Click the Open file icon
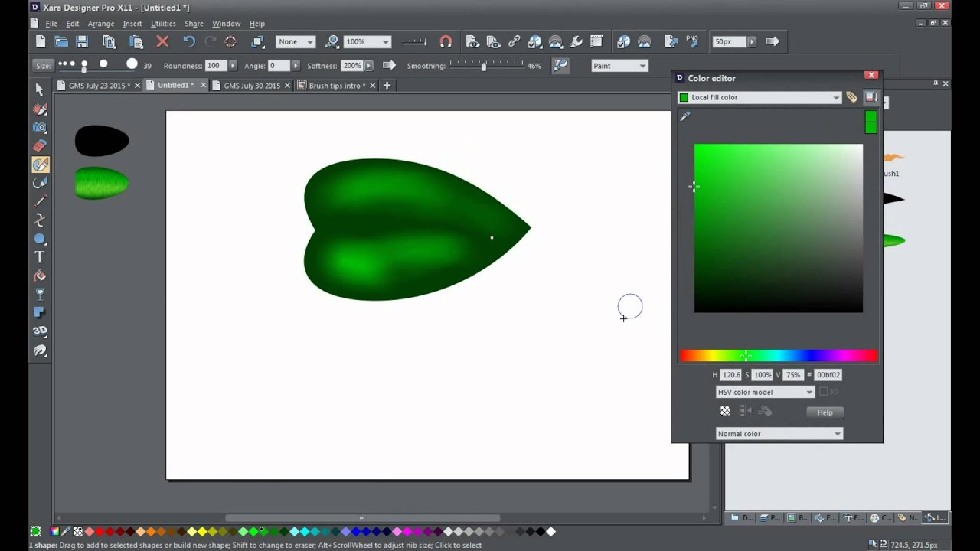This screenshot has height=551, width=980. coord(61,42)
